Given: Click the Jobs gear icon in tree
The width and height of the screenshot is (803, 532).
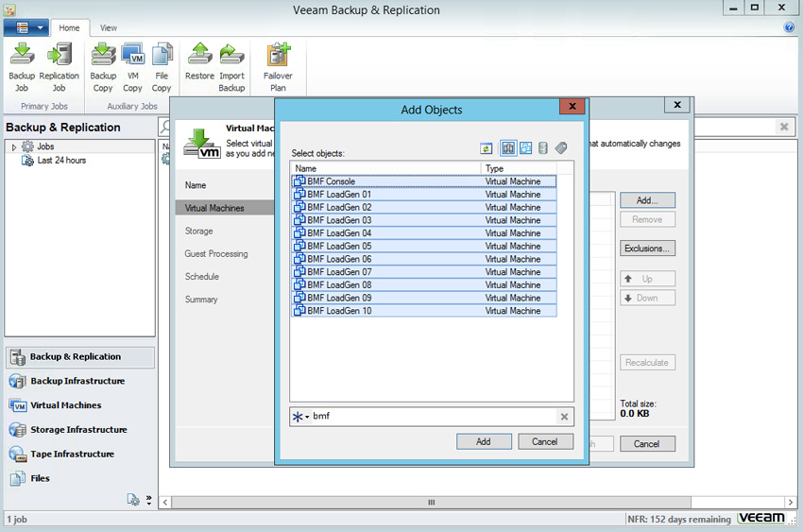Looking at the screenshot, I should coord(27,146).
